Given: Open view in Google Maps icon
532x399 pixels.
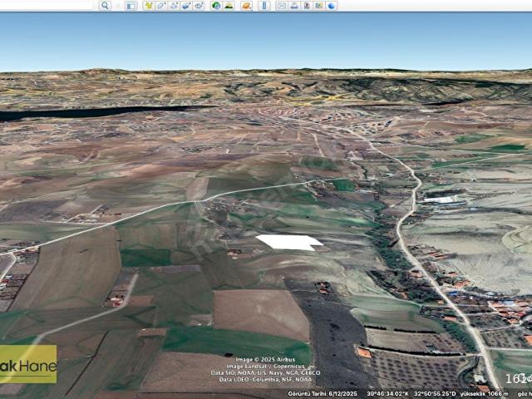Looking at the screenshot, I should point(319,5).
